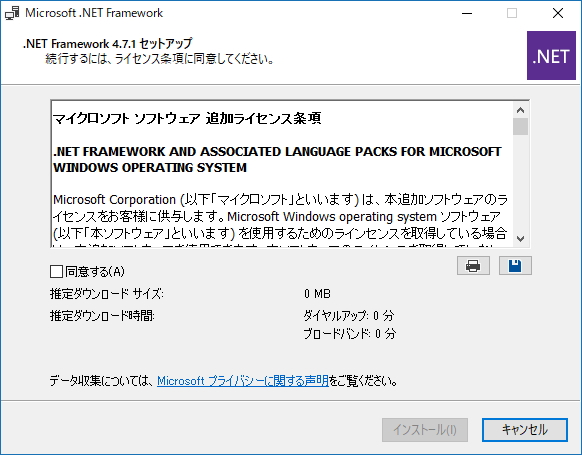Click the 推定ダウンロード時間 label

click(x=102, y=316)
